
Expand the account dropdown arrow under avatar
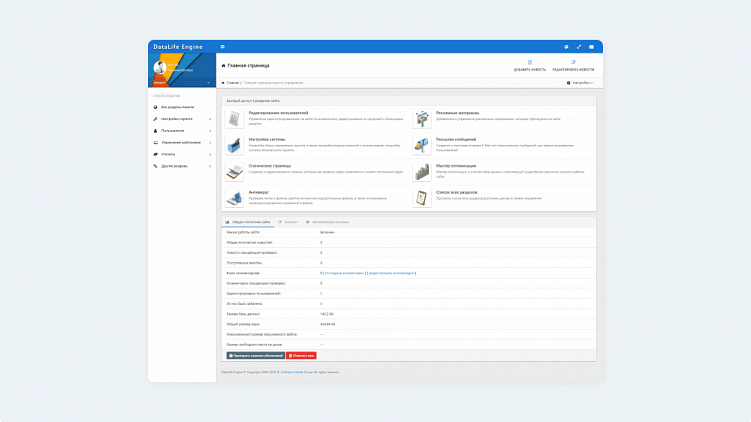tap(208, 83)
